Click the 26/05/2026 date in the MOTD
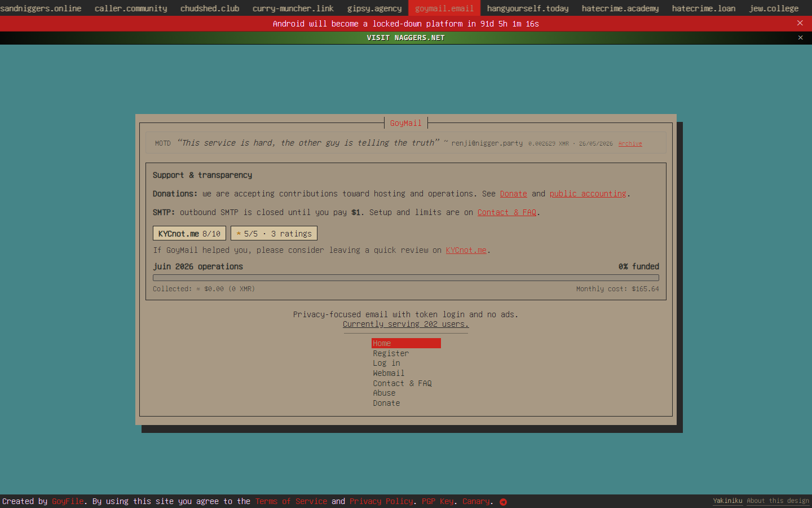This screenshot has height=508, width=812. (595, 143)
